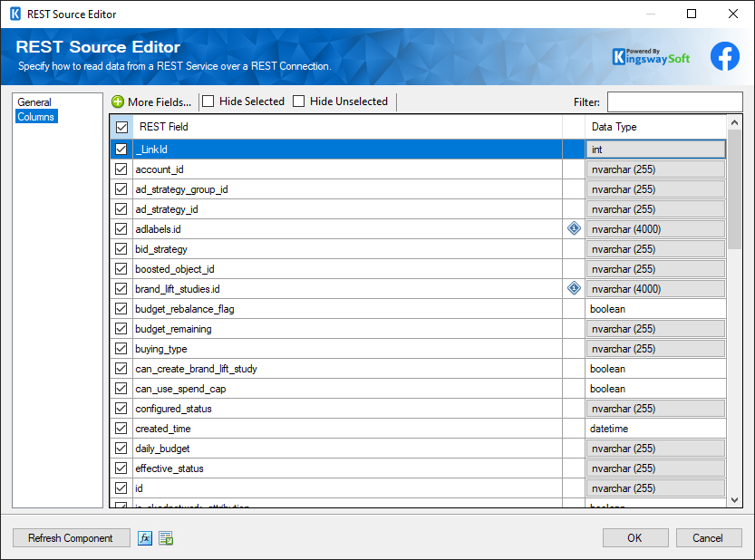Click the K app icon in title bar
Image resolution: width=755 pixels, height=560 pixels.
point(15,14)
